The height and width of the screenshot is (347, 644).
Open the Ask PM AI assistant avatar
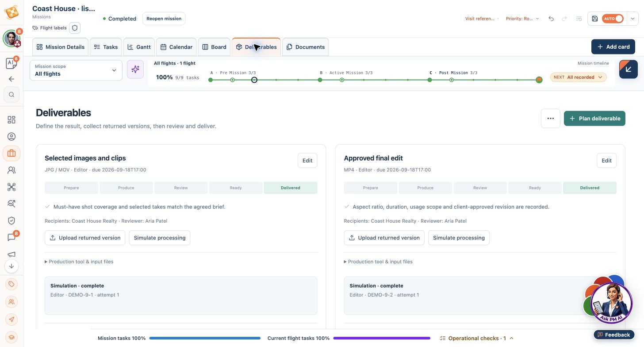click(x=612, y=302)
